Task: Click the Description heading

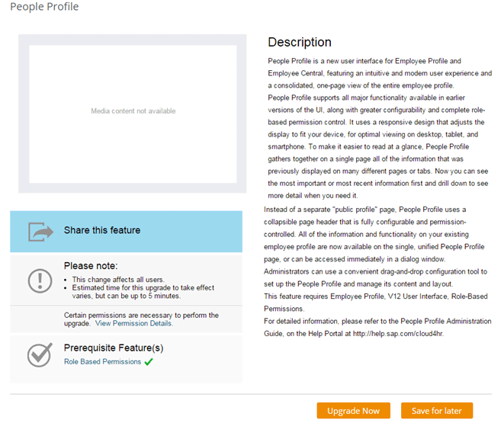Action: [300, 42]
